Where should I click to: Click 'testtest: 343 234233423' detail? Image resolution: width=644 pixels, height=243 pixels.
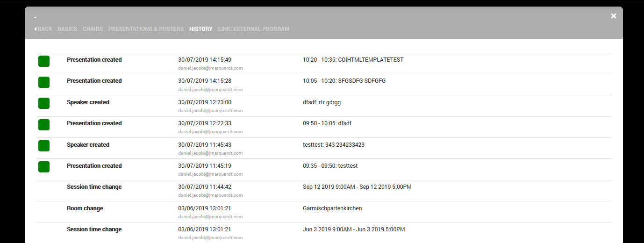pos(334,145)
